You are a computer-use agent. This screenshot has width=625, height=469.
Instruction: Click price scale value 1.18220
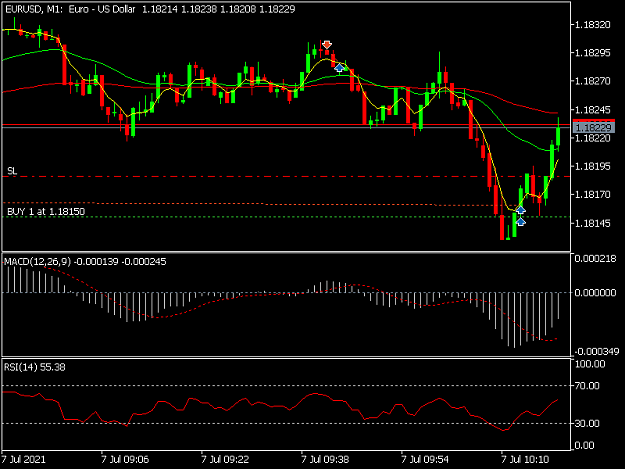[593, 138]
